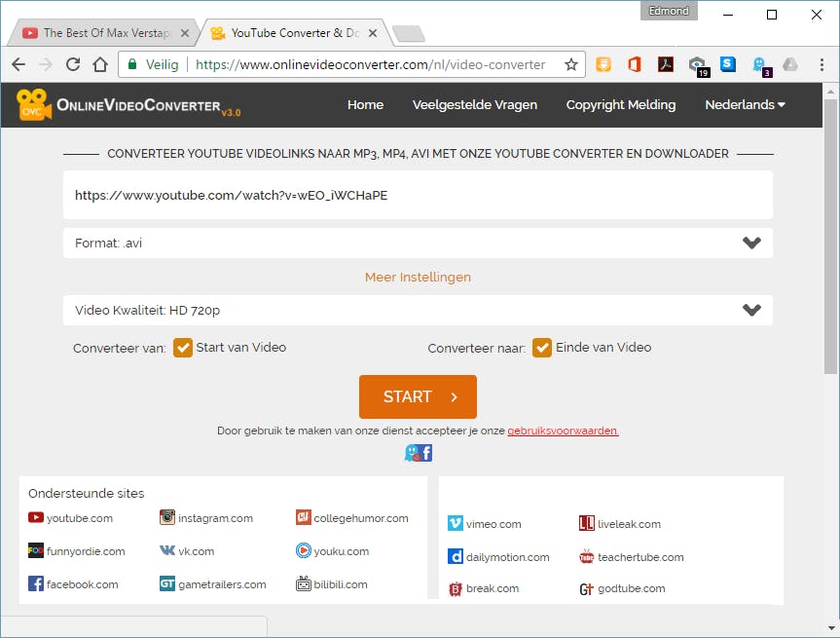The height and width of the screenshot is (638, 840).
Task: Click the Youku play icon
Action: point(304,550)
